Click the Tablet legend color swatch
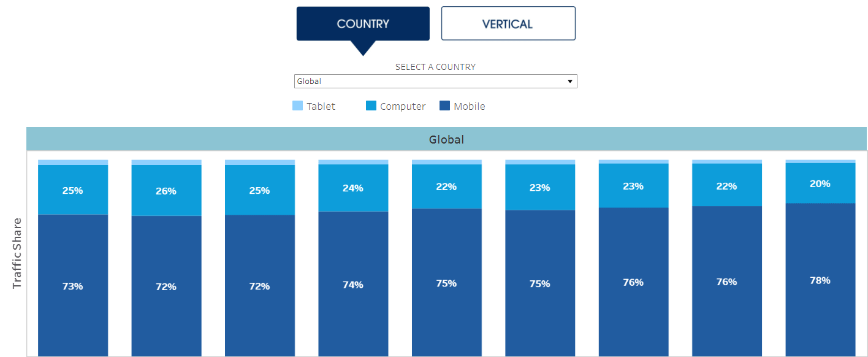868x357 pixels. [297, 106]
